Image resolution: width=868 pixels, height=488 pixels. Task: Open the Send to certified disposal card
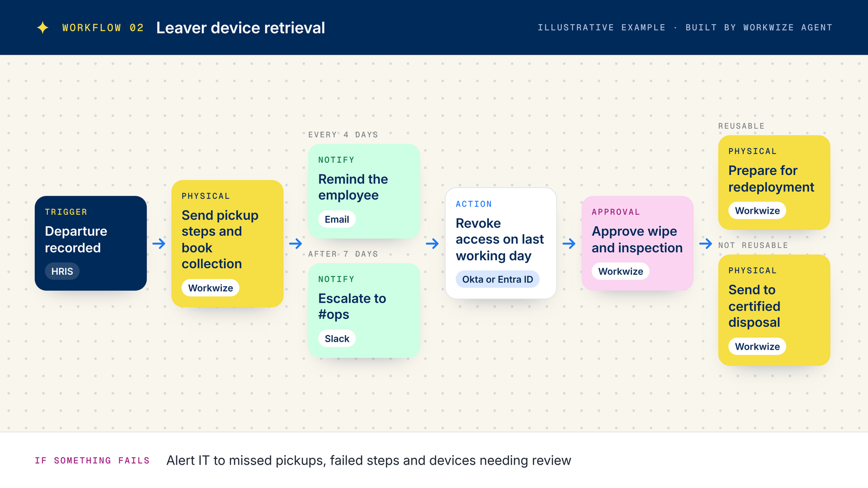[x=774, y=310]
